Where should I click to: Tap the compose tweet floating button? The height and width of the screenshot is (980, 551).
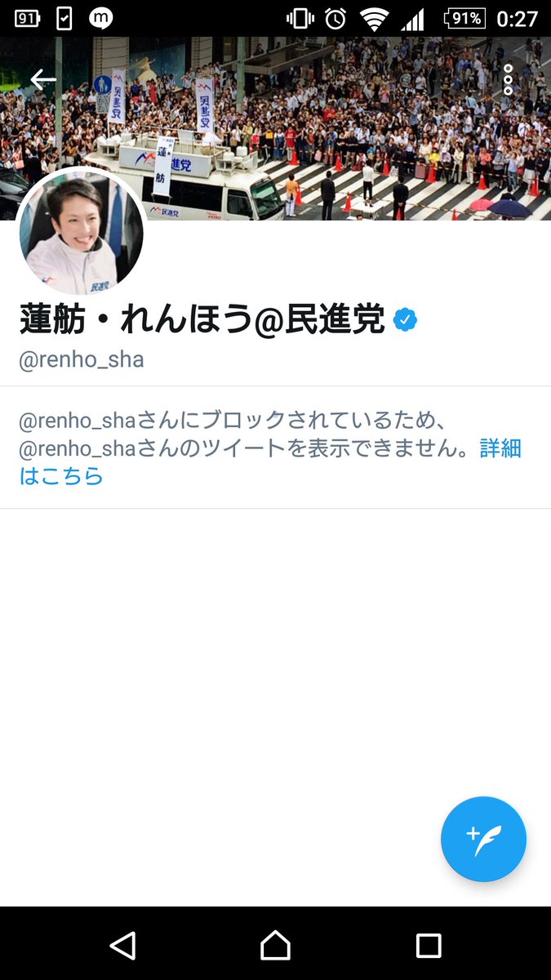click(483, 839)
